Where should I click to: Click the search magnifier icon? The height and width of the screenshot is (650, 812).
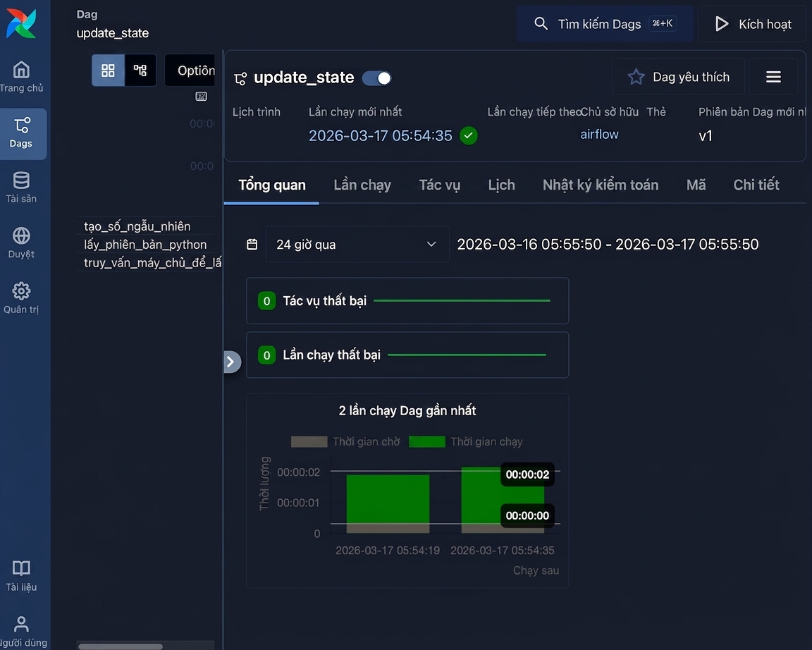pyautogui.click(x=541, y=23)
